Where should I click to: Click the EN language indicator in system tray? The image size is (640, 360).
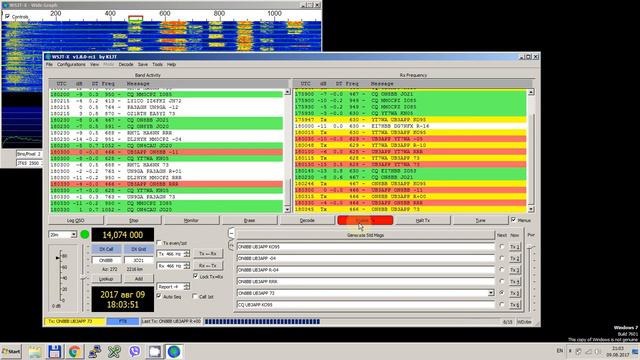pyautogui.click(x=559, y=351)
